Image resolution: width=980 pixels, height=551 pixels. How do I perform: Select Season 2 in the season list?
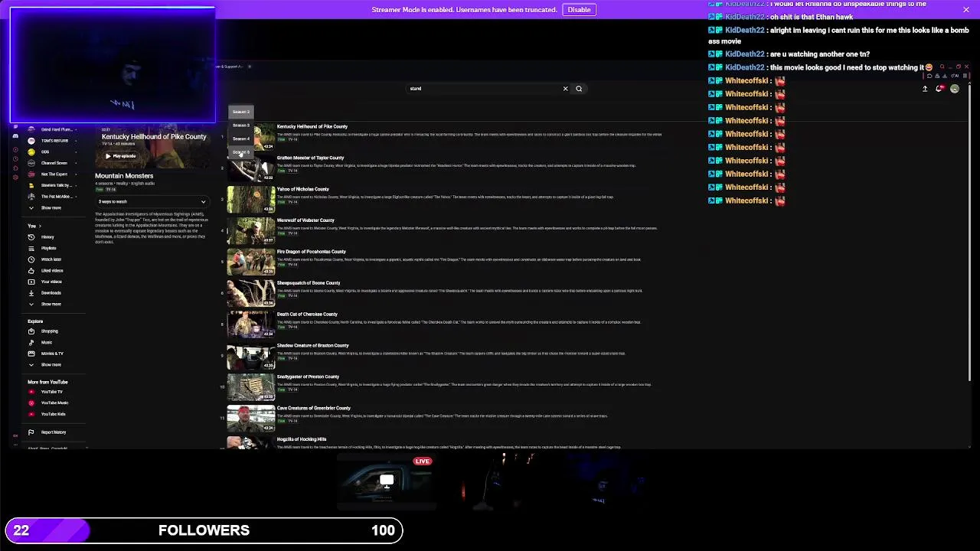tap(241, 112)
